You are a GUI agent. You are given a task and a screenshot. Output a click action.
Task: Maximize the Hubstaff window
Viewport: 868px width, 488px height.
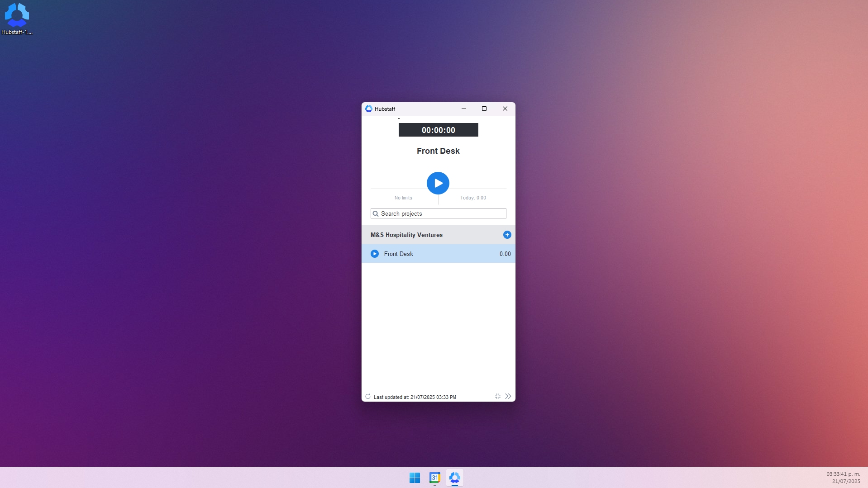tap(484, 109)
